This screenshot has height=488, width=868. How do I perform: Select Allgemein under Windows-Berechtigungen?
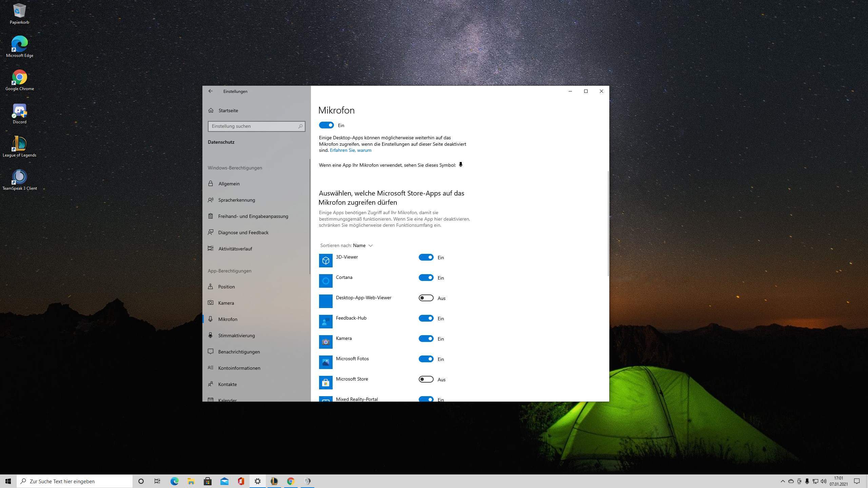pyautogui.click(x=229, y=183)
